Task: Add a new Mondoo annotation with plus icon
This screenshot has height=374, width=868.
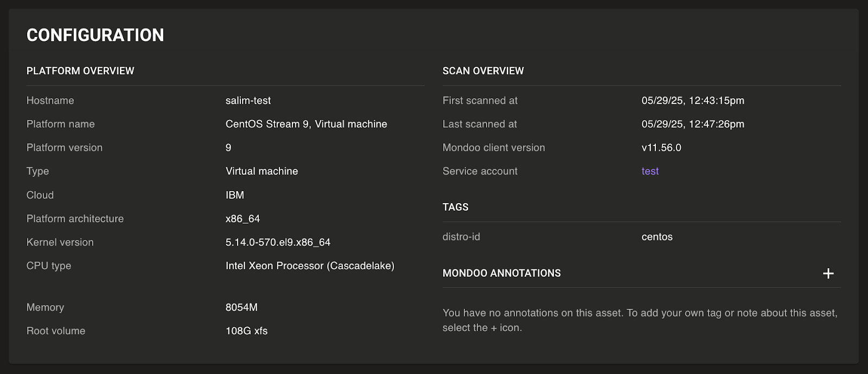Action: [828, 274]
